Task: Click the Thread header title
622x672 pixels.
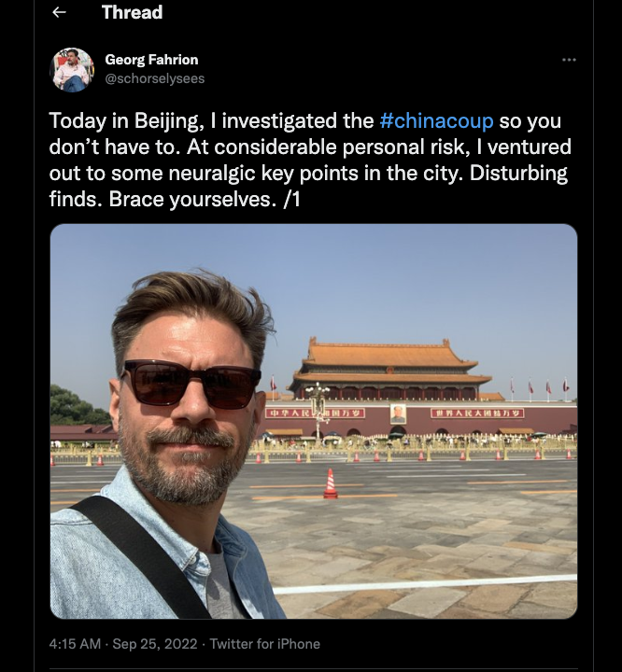Action: (x=132, y=12)
